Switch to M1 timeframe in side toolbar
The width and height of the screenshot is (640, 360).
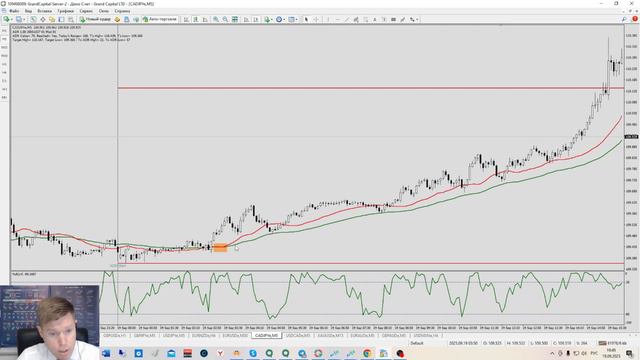click(4, 31)
